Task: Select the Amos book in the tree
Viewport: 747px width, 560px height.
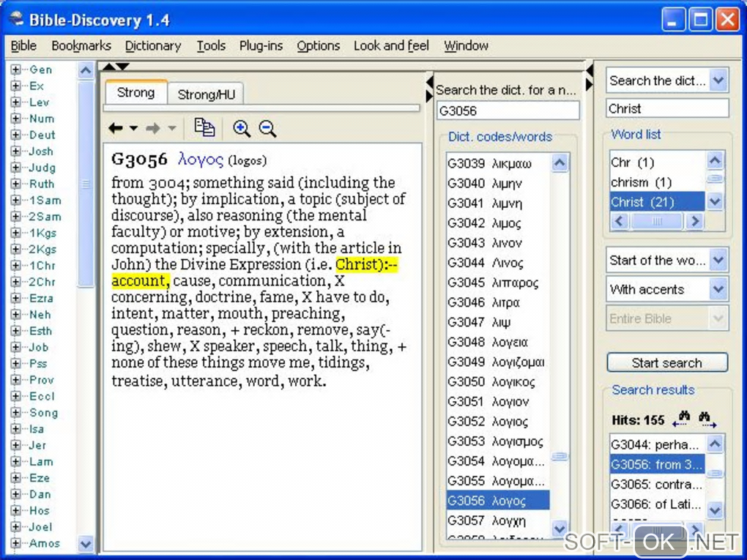Action: [x=45, y=543]
